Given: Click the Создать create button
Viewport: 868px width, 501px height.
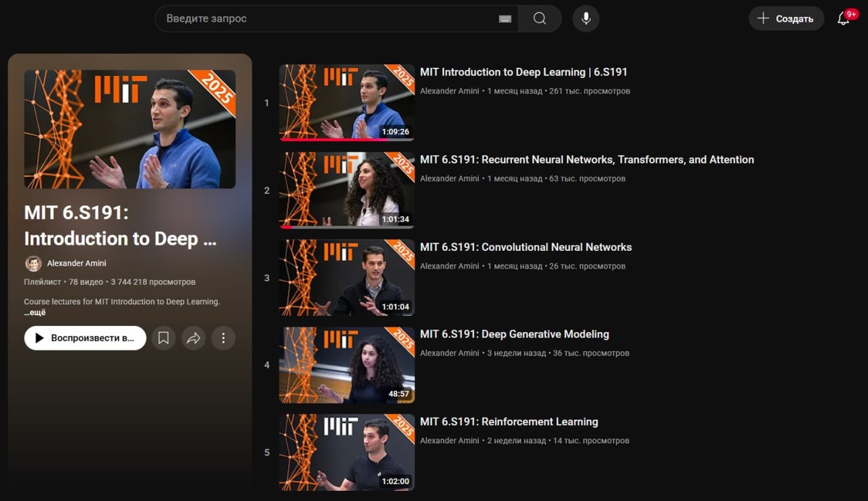Looking at the screenshot, I should coord(786,19).
